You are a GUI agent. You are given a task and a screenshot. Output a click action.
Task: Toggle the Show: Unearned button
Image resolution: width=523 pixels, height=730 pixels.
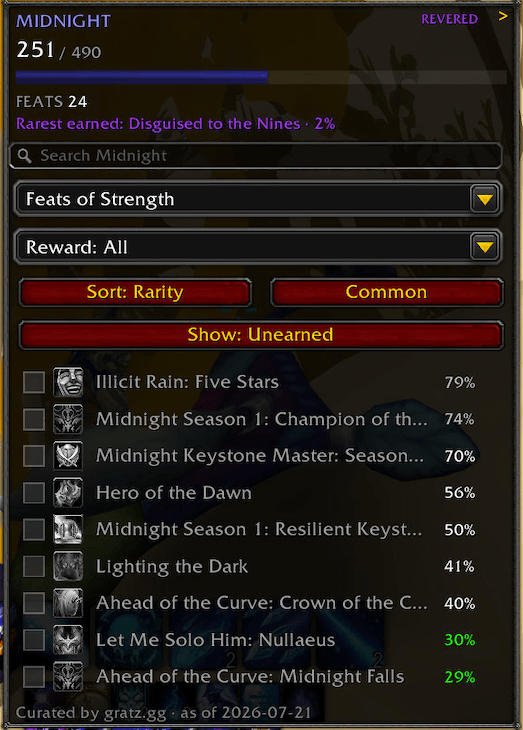pos(261,335)
